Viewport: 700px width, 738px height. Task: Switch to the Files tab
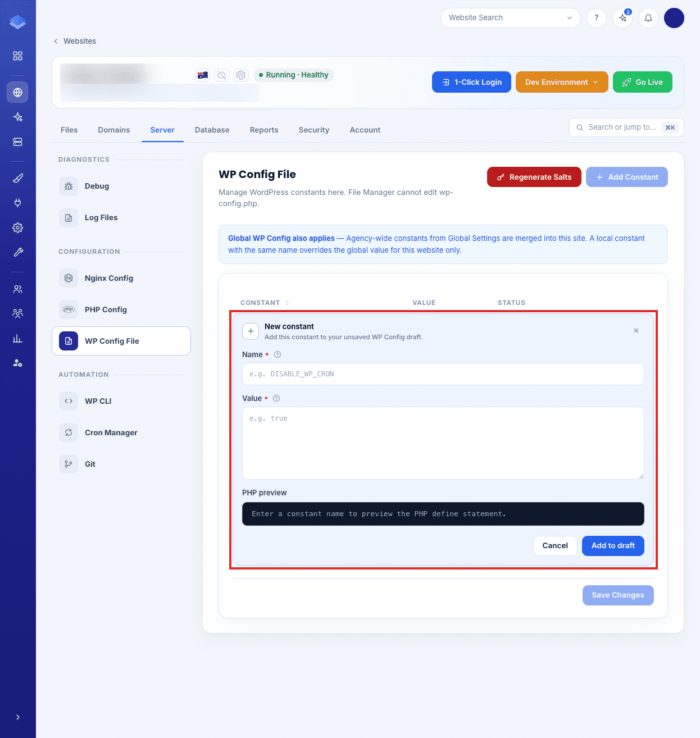[69, 130]
